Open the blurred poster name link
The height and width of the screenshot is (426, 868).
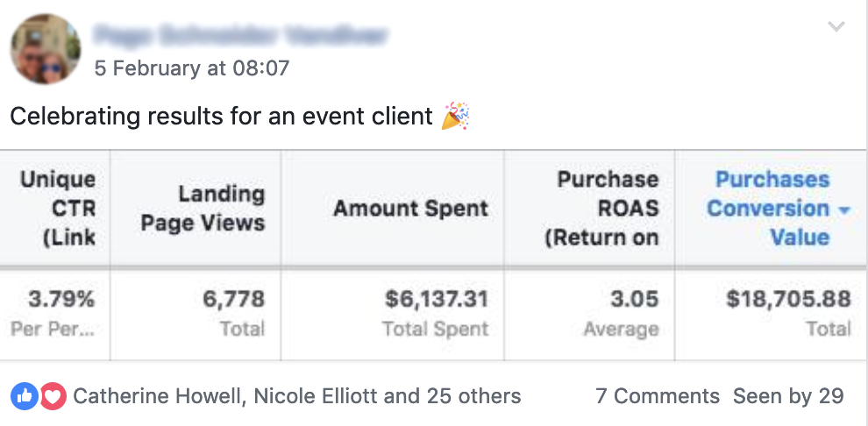(x=241, y=35)
